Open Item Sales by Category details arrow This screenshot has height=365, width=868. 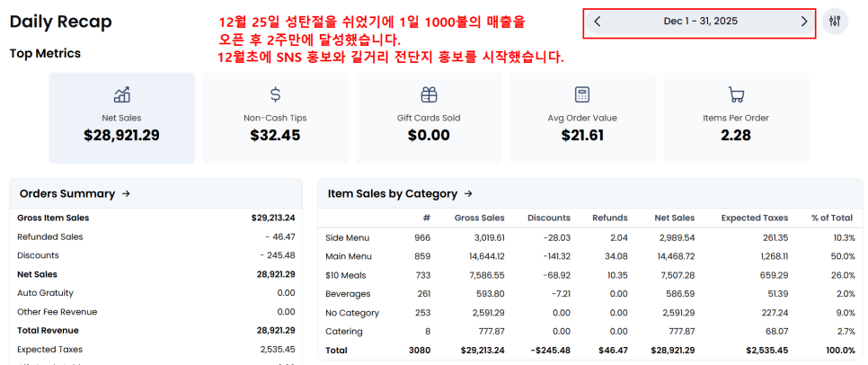pyautogui.click(x=468, y=193)
